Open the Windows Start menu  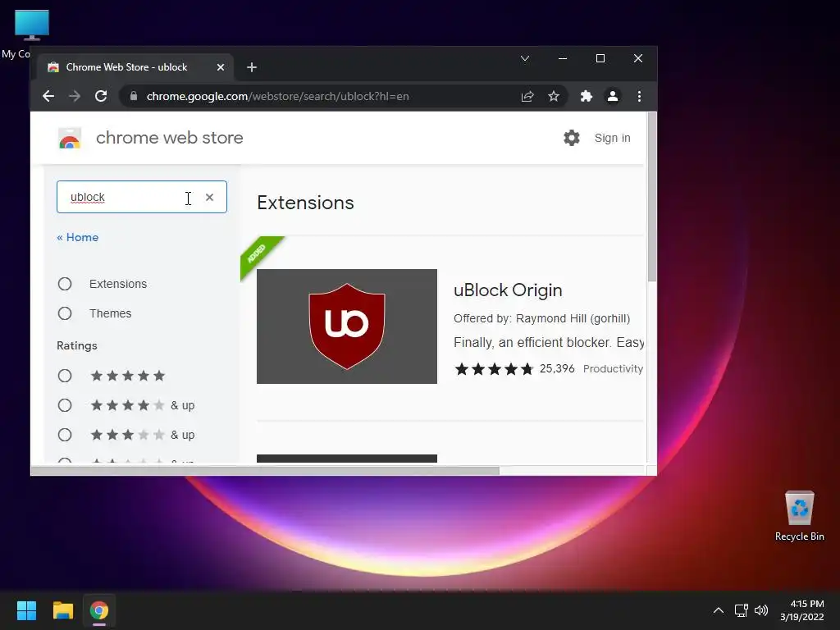[x=26, y=610]
